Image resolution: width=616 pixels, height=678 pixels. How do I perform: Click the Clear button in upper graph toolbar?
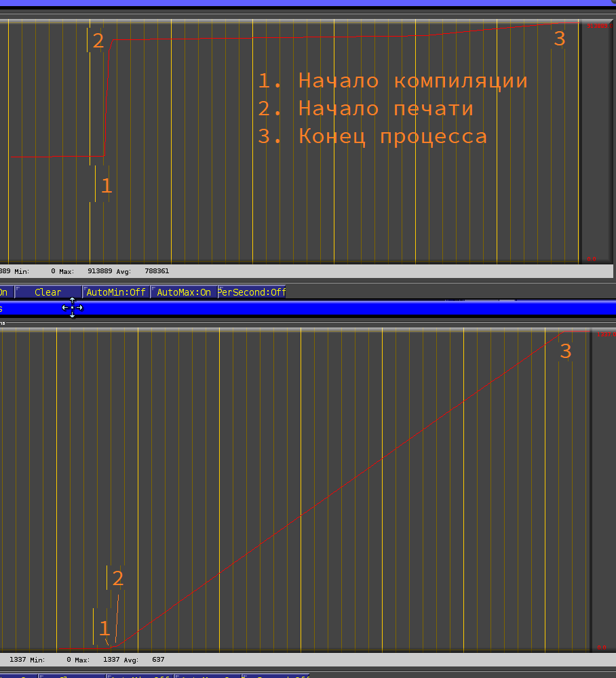[x=47, y=292]
